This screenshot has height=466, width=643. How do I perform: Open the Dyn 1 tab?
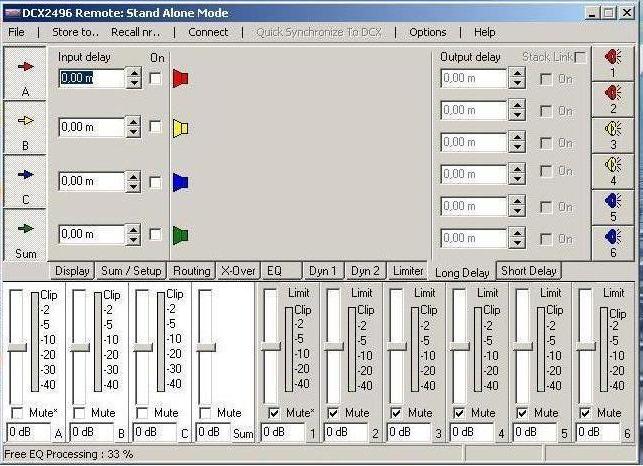click(x=323, y=271)
